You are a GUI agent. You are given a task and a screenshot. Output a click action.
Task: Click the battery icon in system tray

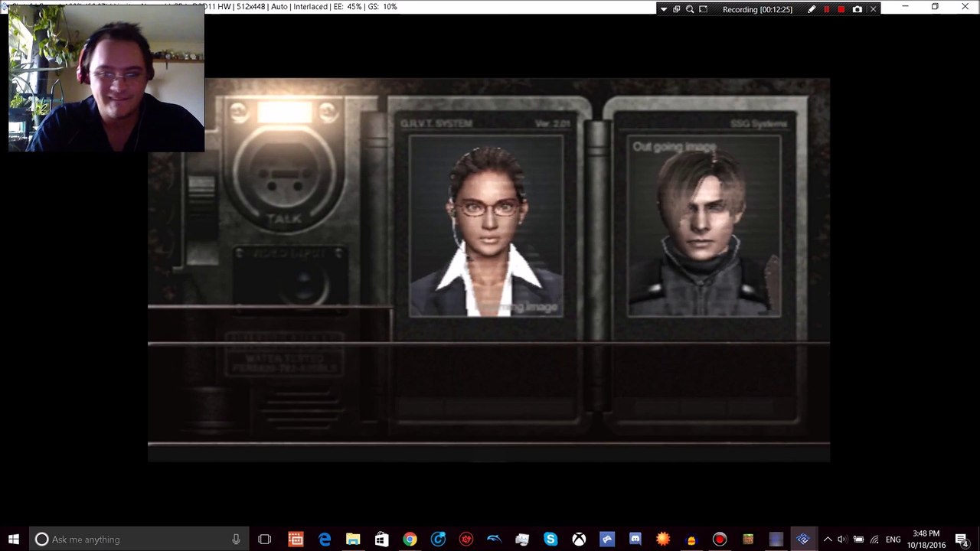858,540
